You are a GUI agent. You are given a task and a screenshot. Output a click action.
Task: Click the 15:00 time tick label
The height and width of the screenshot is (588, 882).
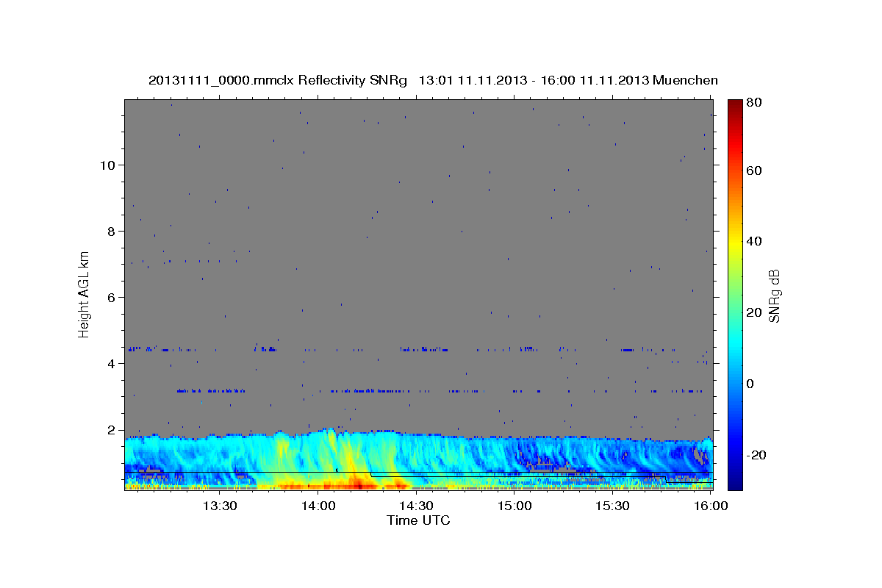point(515,506)
